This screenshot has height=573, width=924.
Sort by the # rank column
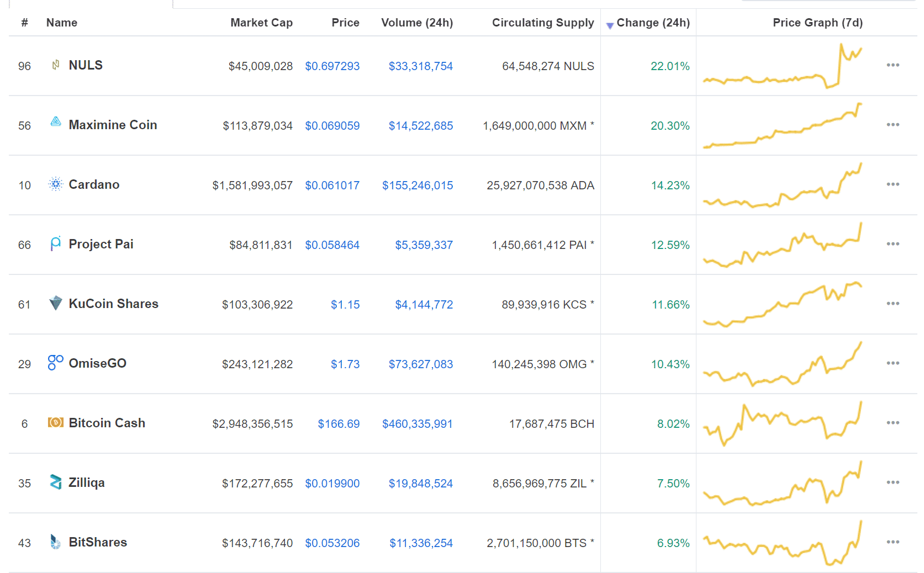(x=24, y=23)
